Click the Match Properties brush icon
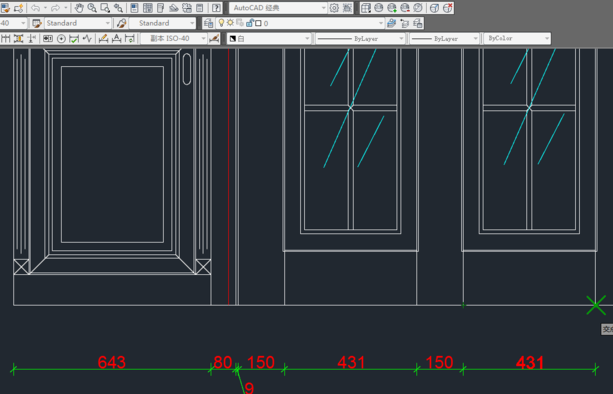Viewport: 613px width, 394px height. (x=5, y=7)
